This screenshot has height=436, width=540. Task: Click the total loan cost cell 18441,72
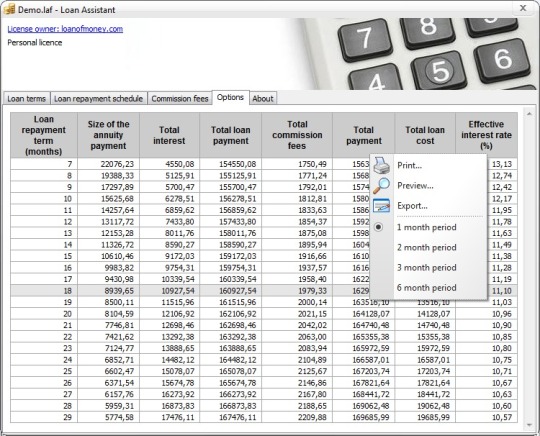pos(425,394)
